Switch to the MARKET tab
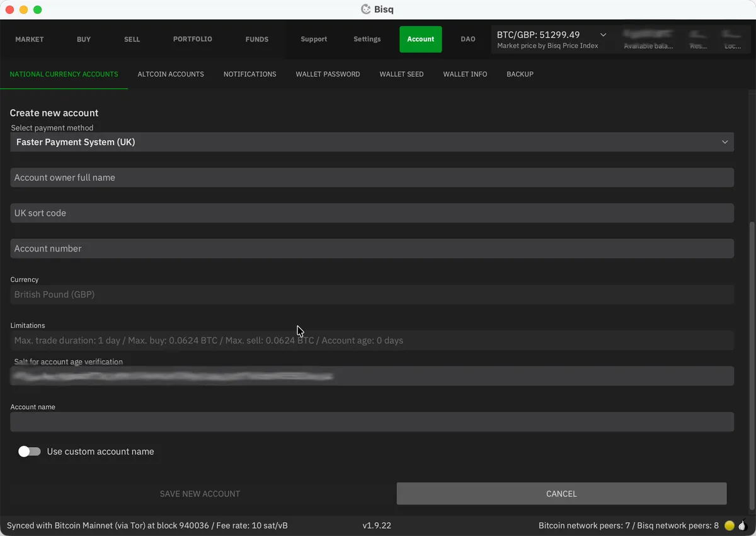The width and height of the screenshot is (756, 536). click(29, 39)
